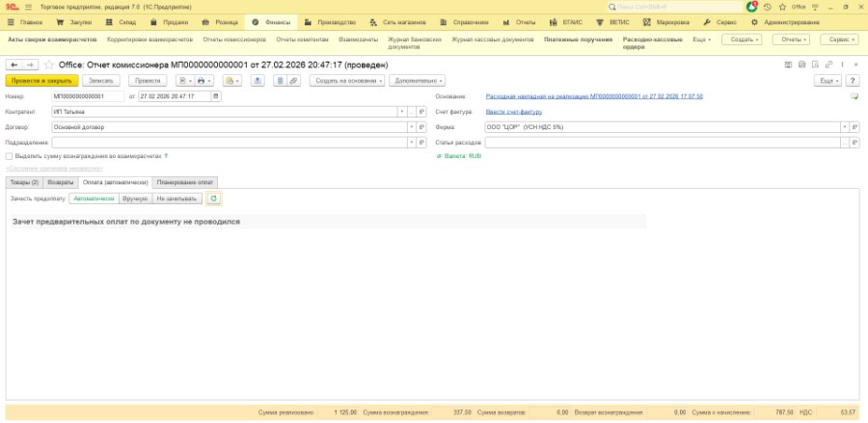Expand the Фирма dropdown arrow

pos(845,127)
